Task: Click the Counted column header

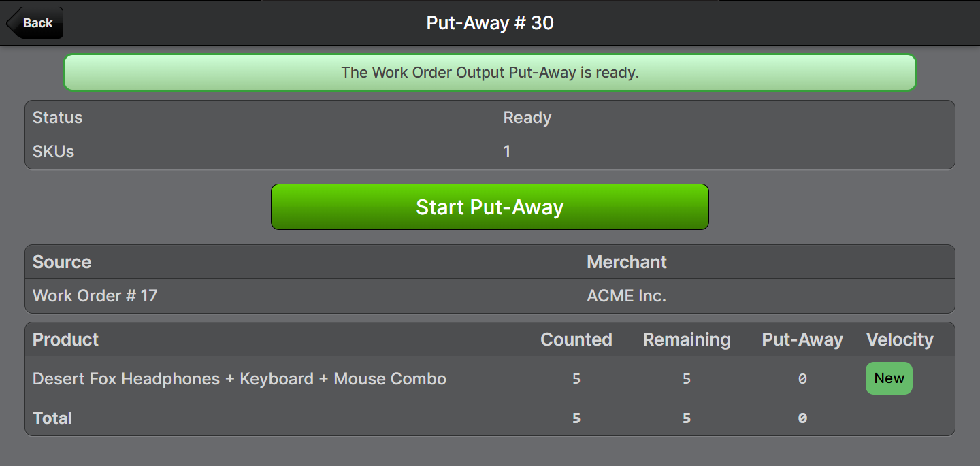Action: click(576, 339)
